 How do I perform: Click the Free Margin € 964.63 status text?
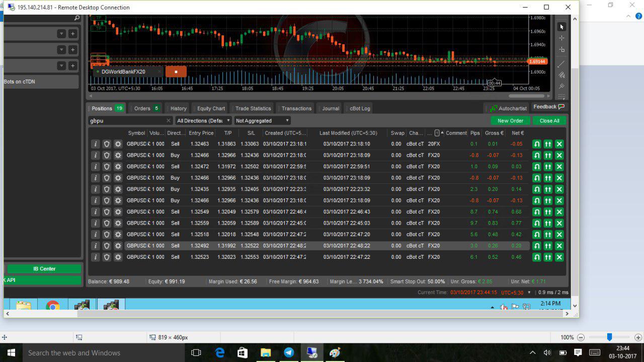tap(294, 281)
